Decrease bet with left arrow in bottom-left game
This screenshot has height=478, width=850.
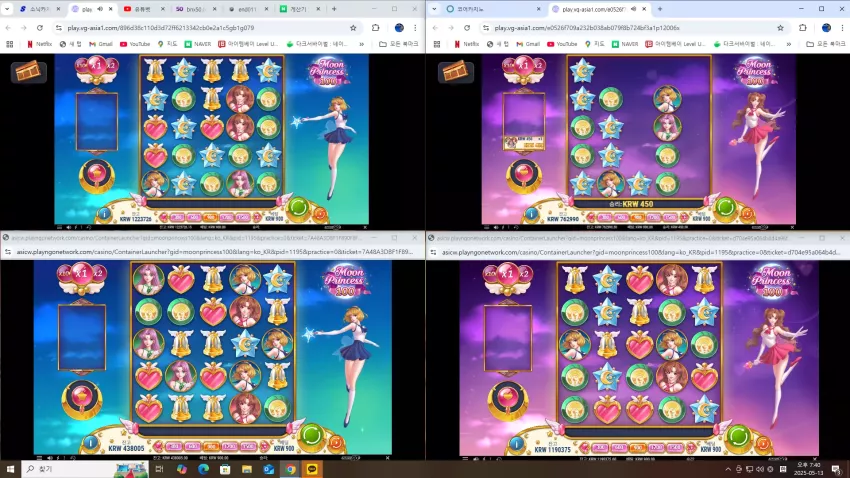point(158,447)
